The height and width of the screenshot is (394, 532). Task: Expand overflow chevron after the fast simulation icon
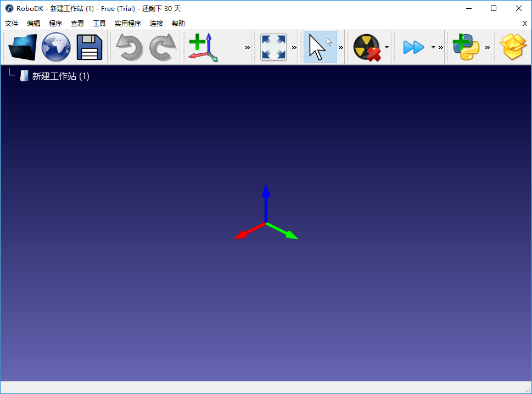click(x=441, y=48)
